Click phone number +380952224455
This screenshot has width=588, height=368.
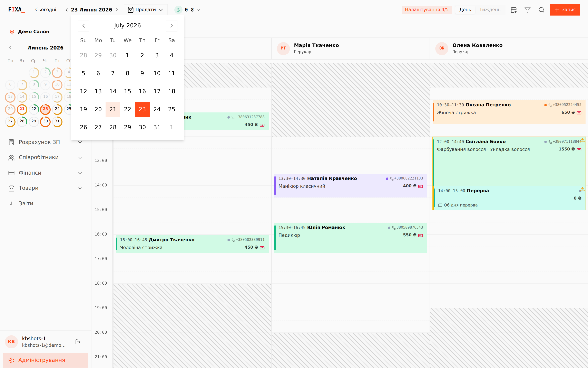tap(567, 105)
